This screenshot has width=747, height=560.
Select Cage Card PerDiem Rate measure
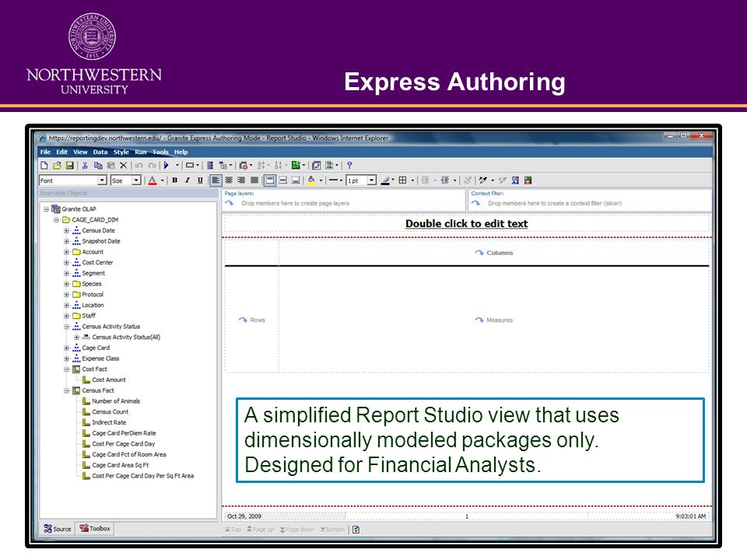(x=124, y=433)
